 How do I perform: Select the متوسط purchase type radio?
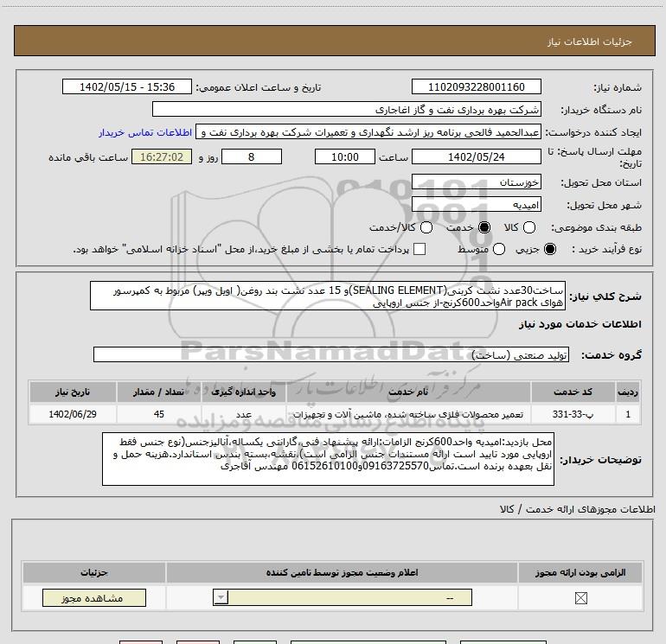coord(499,249)
